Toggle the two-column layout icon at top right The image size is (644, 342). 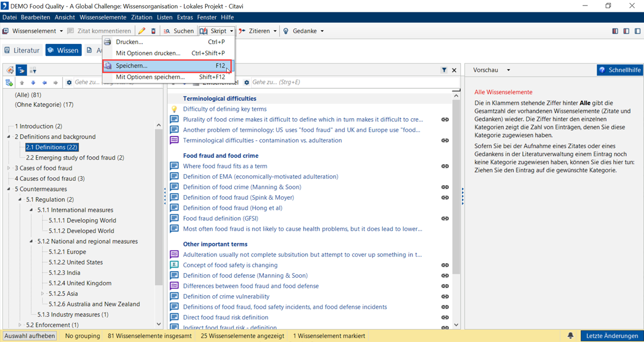tap(626, 31)
